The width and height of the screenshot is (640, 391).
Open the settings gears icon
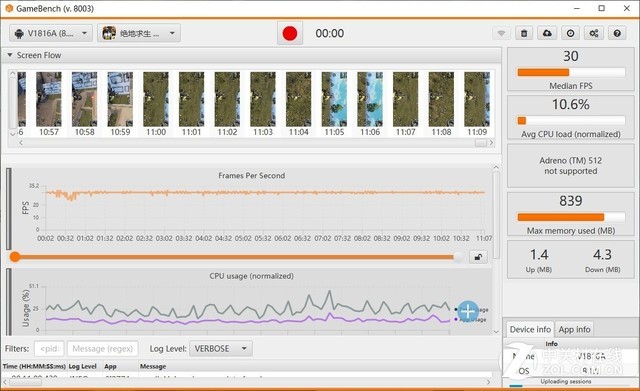(x=594, y=33)
